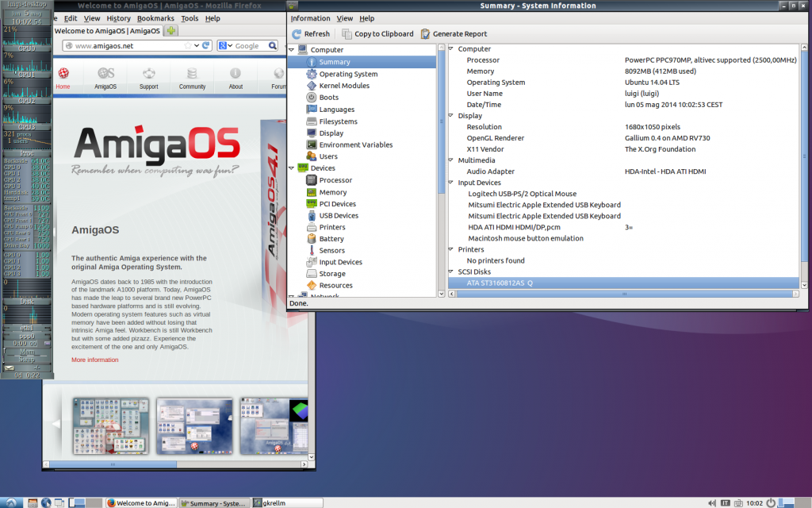Open the Information menu
The width and height of the screenshot is (812, 508).
click(310, 18)
